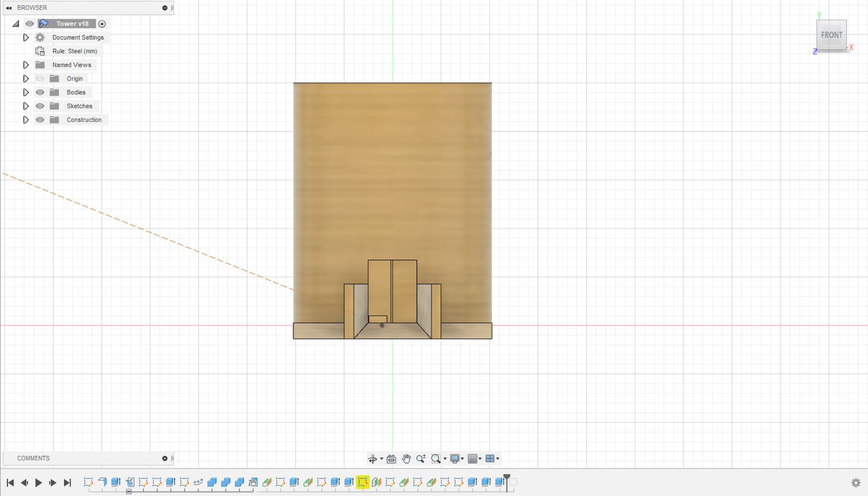
Task: Click the Document Settings gear icon
Action: (x=40, y=38)
